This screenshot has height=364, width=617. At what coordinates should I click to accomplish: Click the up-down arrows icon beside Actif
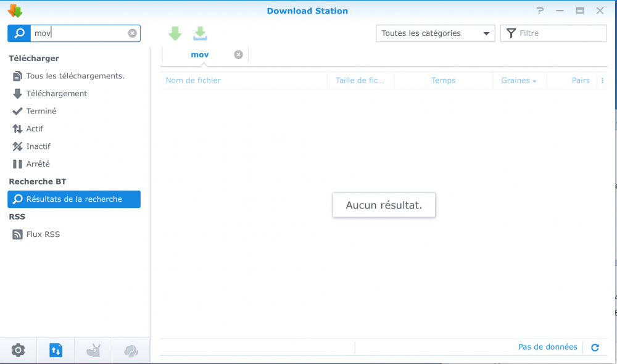click(17, 129)
